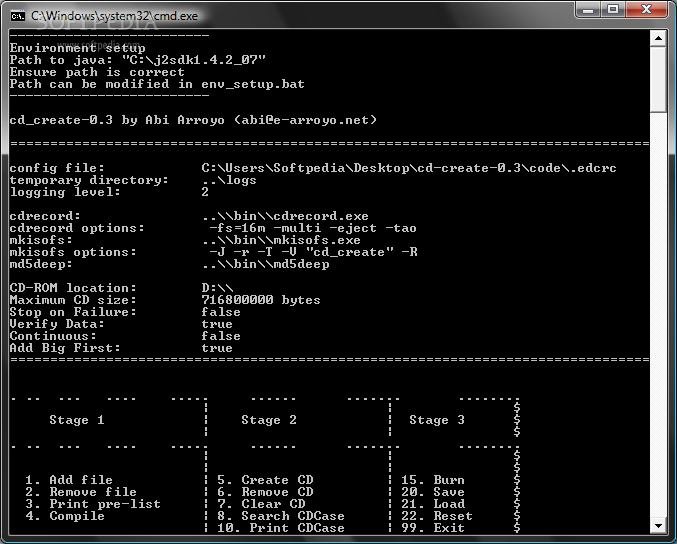Click 'Verify Data:' value 'true'
677x544 pixels.
(x=217, y=324)
